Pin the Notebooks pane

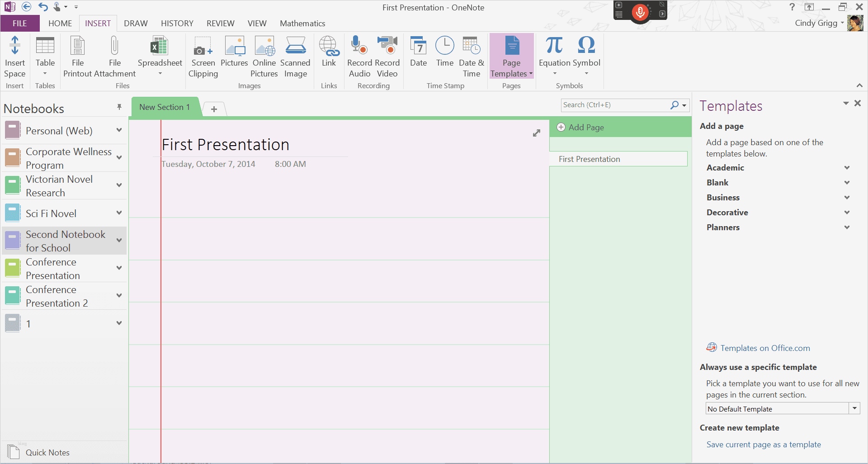pos(119,107)
